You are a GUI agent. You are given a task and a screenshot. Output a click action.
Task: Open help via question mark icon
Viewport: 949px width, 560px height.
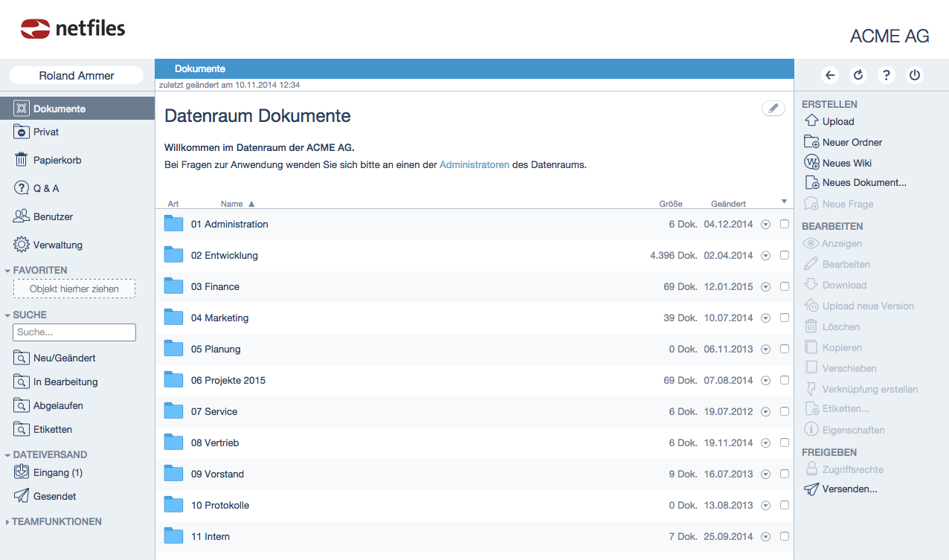[x=886, y=75]
